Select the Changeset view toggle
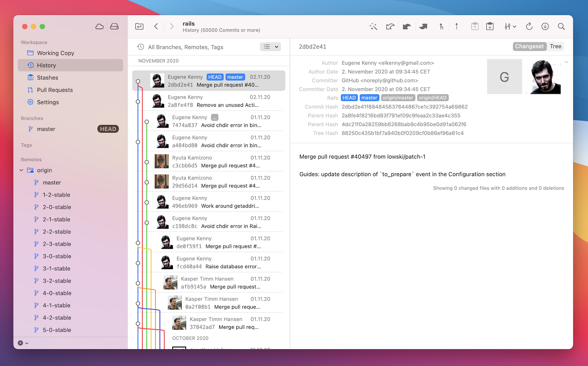This screenshot has height=366, width=588. [x=529, y=46]
